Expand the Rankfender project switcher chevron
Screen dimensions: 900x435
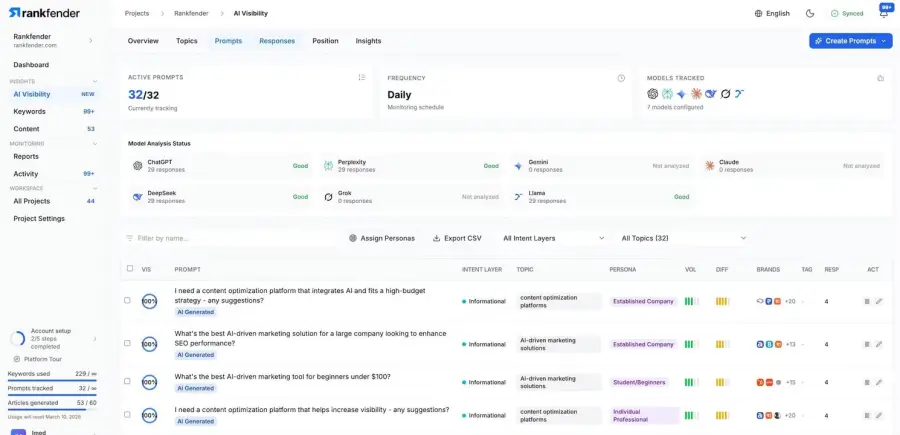click(91, 40)
